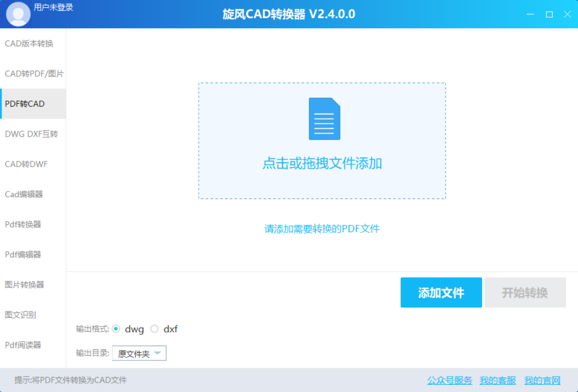Switch to CAD转PDF/图片 tab
The width and height of the screenshot is (578, 392).
pos(33,74)
